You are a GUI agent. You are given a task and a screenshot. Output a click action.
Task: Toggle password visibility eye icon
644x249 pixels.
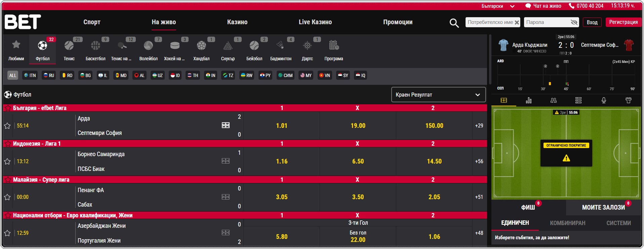coord(574,23)
